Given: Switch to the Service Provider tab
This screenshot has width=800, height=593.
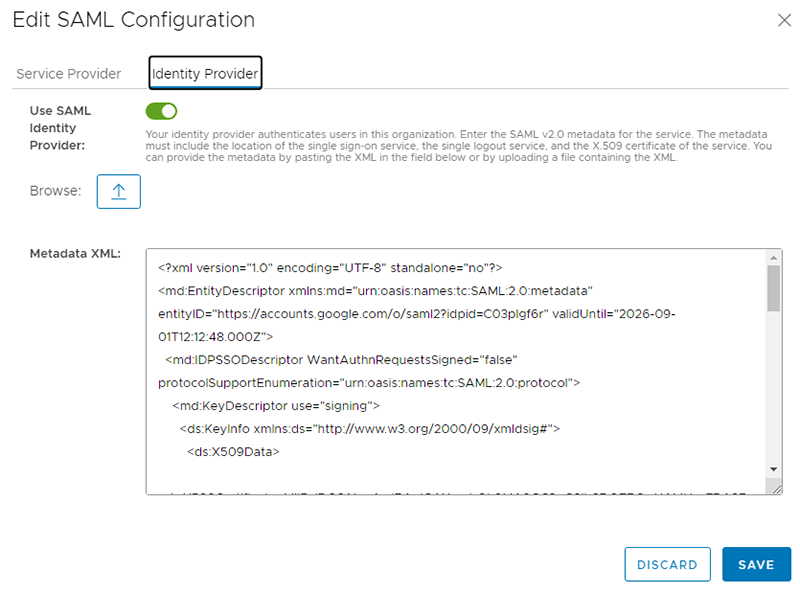Looking at the screenshot, I should 69,74.
